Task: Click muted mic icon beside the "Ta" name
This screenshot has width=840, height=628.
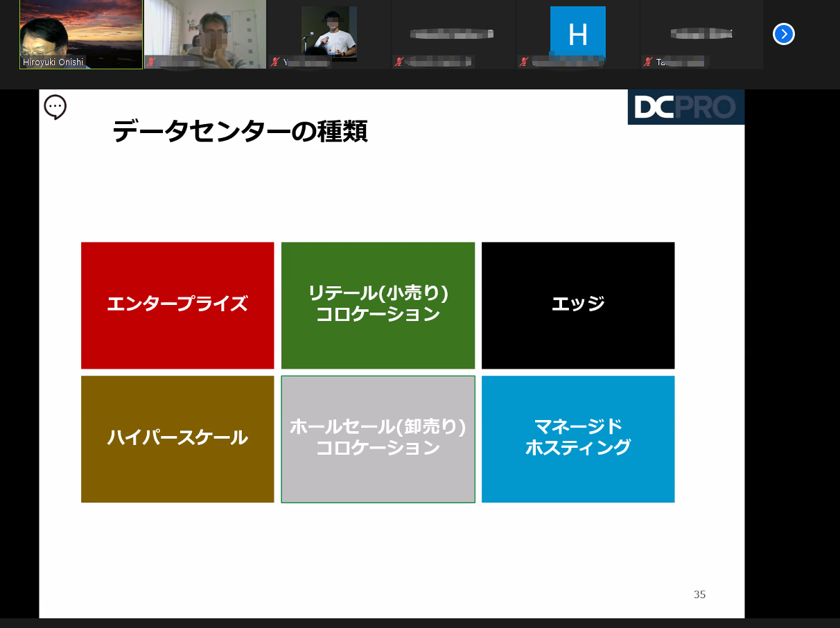Action: coord(647,62)
